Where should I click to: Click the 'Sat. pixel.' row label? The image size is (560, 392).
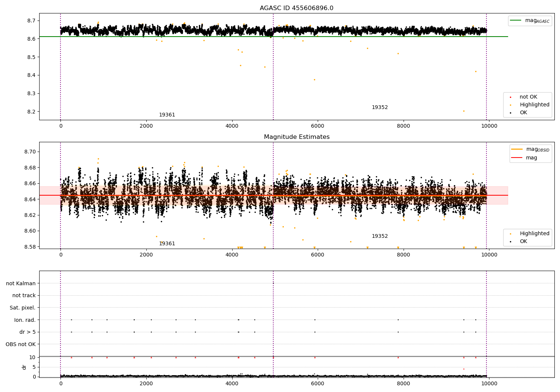(x=22, y=308)
